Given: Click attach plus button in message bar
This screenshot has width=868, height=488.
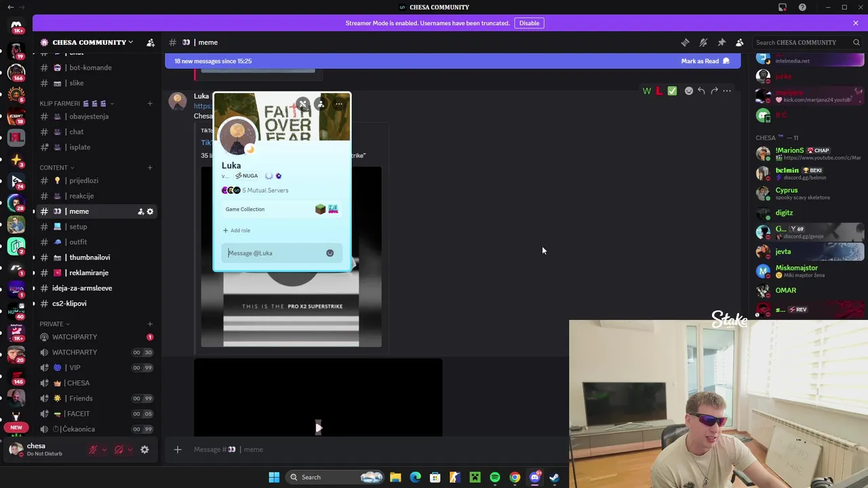Looking at the screenshot, I should point(178,449).
